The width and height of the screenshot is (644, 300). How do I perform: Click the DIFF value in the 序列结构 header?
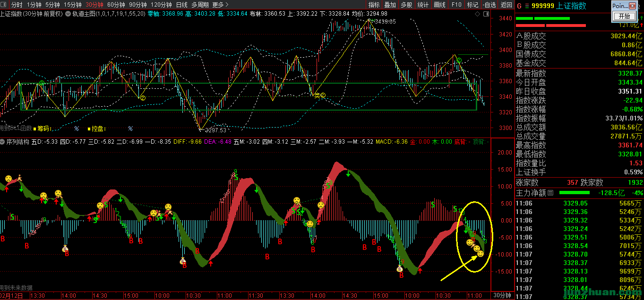tap(195, 141)
